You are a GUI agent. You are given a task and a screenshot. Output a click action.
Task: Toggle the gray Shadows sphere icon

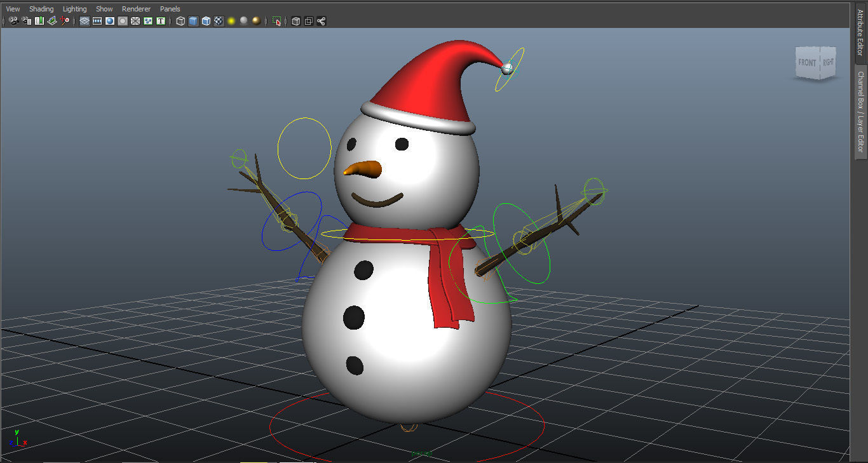click(x=244, y=21)
